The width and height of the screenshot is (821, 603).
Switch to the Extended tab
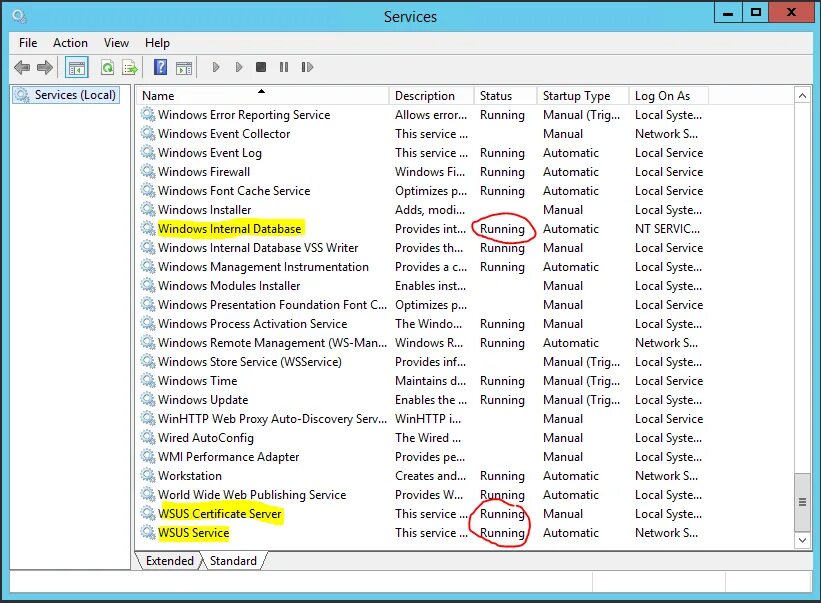169,561
